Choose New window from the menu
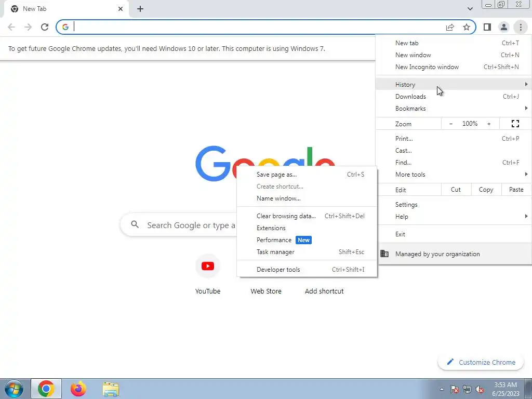 click(x=454, y=55)
